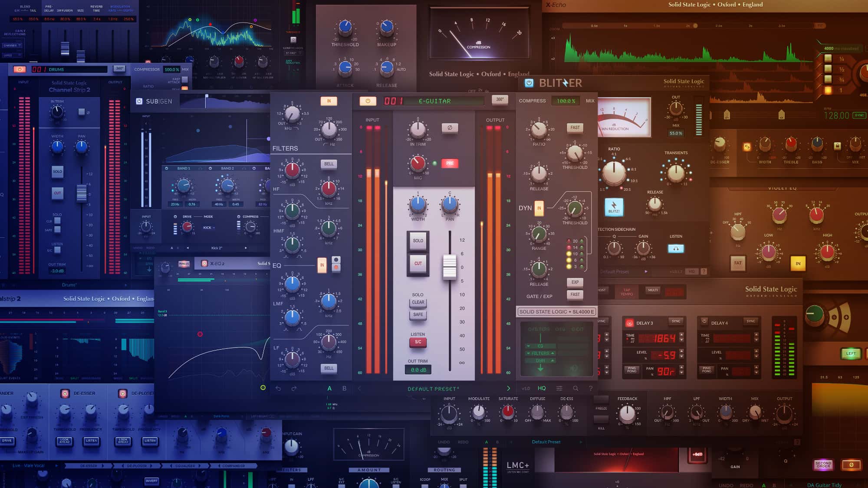
Task: Click the blue BLITZ! lightning button
Action: coord(614,207)
